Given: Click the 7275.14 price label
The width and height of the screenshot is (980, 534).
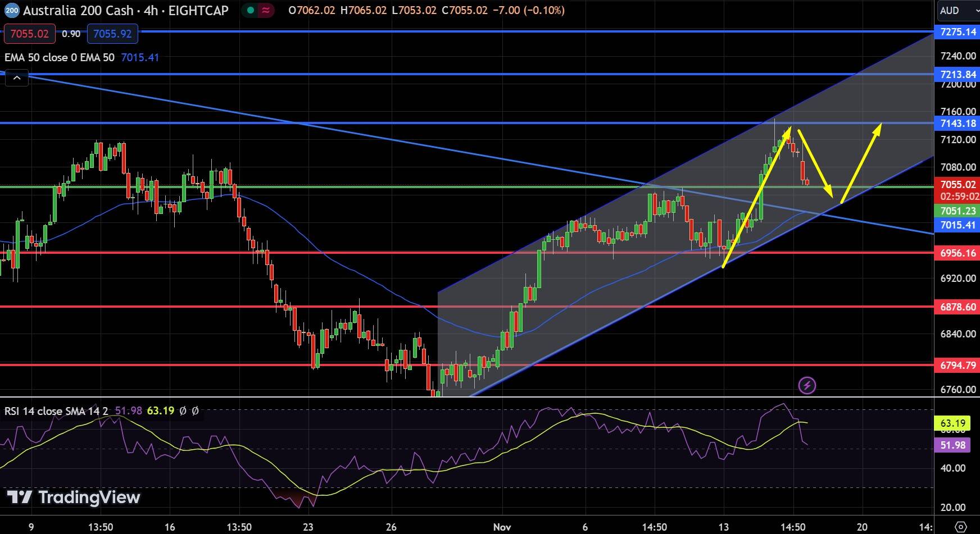Looking at the screenshot, I should 957,32.
